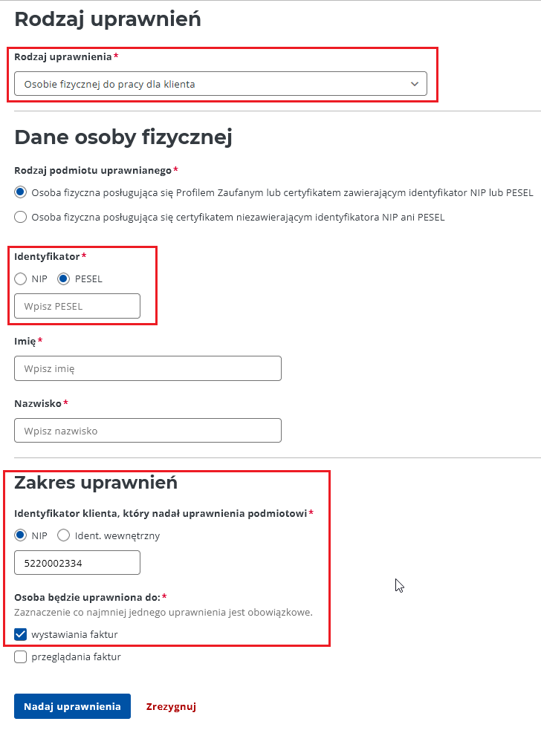541x756 pixels.
Task: Click the wystawiania faktur label text
Action: (x=74, y=634)
